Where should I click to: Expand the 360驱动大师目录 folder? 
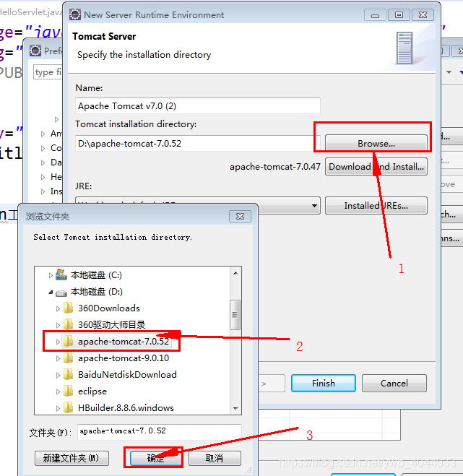58,325
